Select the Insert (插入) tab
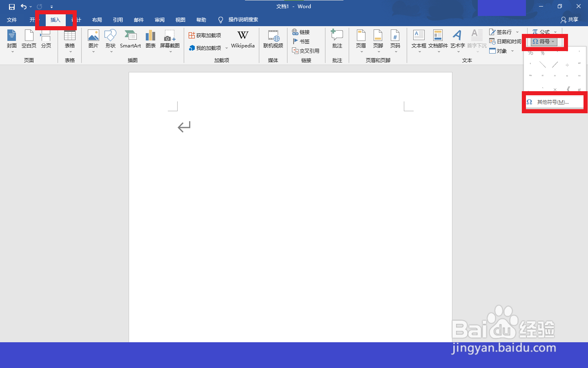 pyautogui.click(x=56, y=20)
